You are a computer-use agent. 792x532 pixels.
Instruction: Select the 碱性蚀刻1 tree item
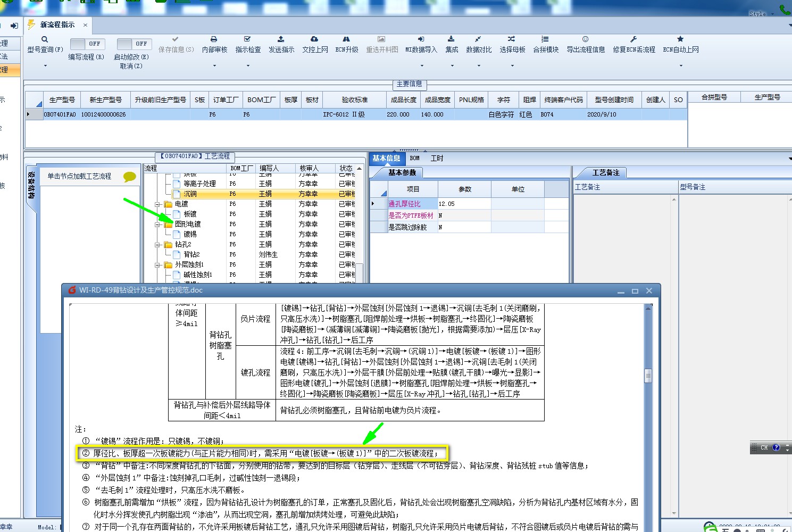197,275
